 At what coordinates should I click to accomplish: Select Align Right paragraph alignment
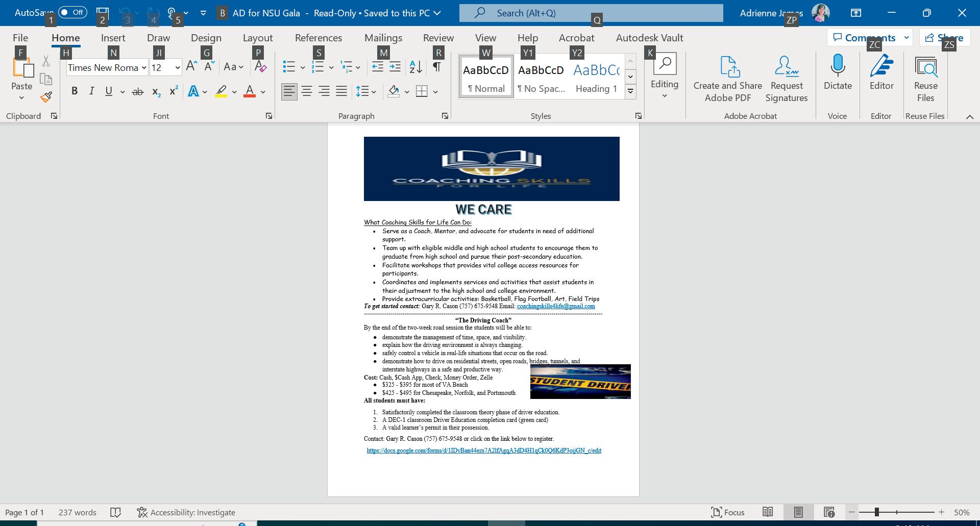coord(324,91)
